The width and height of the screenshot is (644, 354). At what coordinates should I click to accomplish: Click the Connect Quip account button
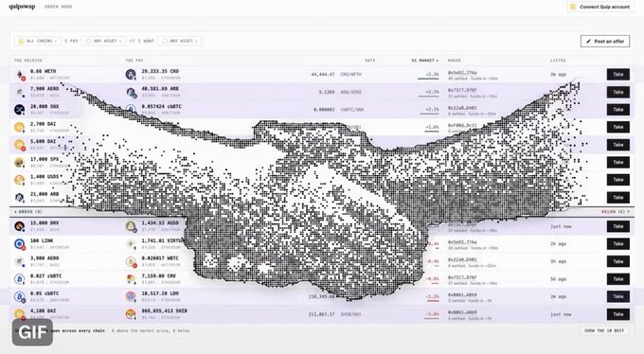[x=600, y=7]
